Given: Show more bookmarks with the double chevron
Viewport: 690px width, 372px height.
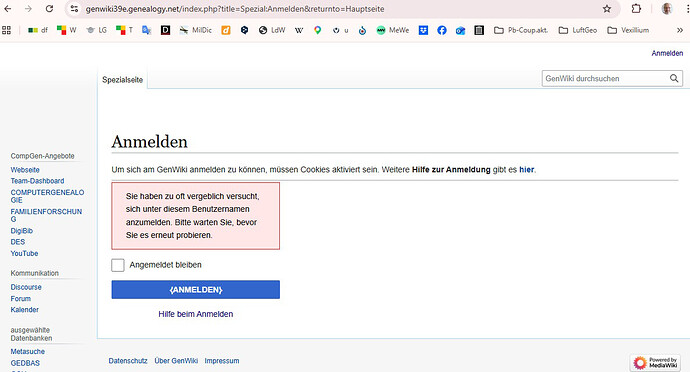Looking at the screenshot, I should tap(679, 30).
